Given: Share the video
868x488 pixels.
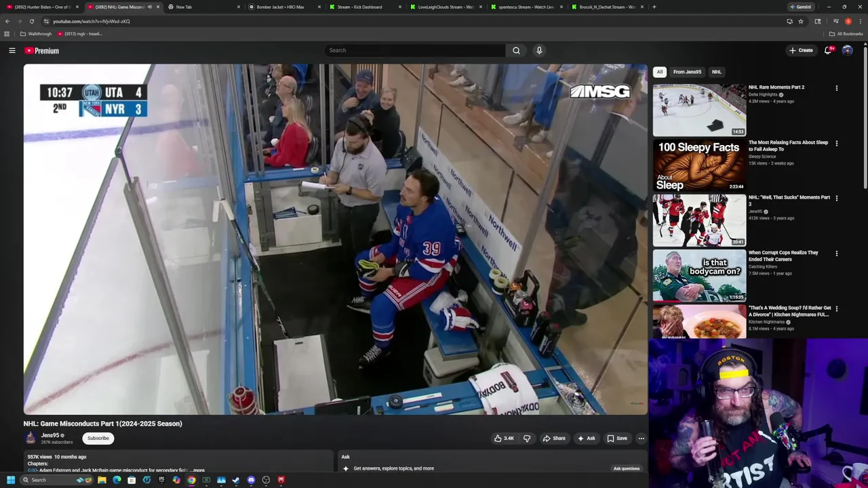Looking at the screenshot, I should tap(553, 439).
